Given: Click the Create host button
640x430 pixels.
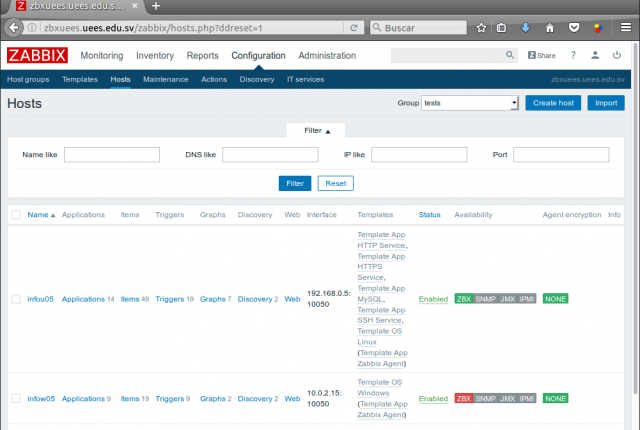Looking at the screenshot, I should pyautogui.click(x=553, y=103).
